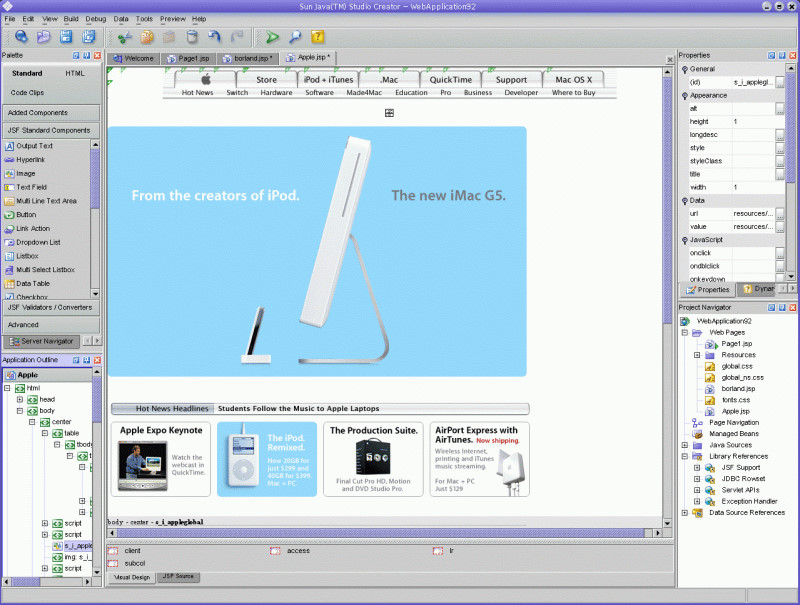Click the Find magnifier toolbar icon

[295, 37]
